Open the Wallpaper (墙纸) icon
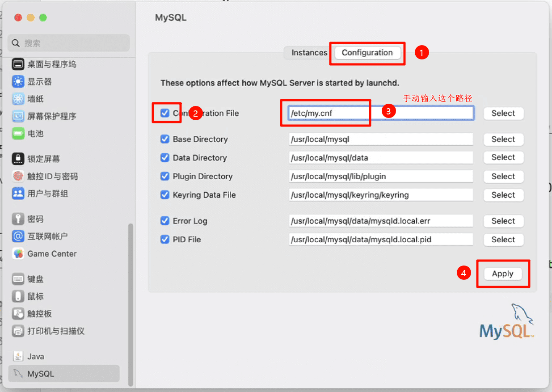Image resolution: width=552 pixels, height=392 pixels. click(18, 99)
